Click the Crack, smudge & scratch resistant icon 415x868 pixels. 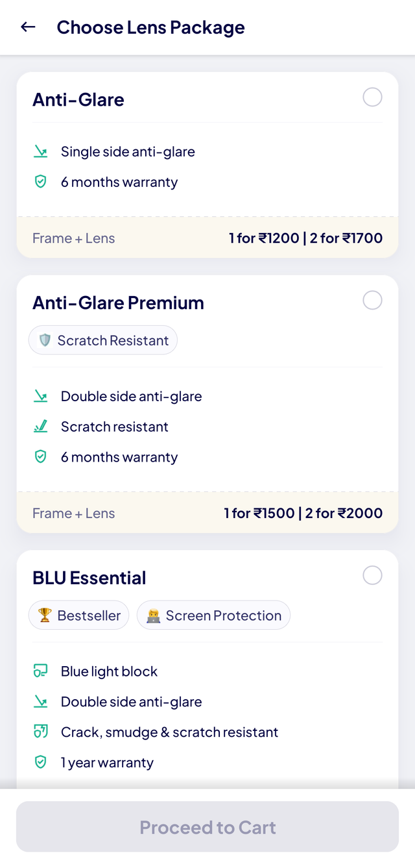click(41, 732)
